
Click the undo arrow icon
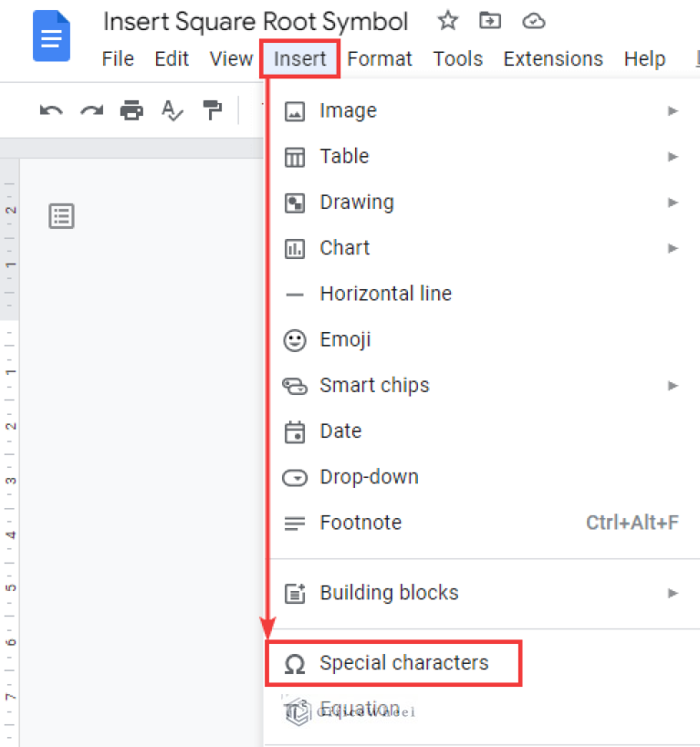(52, 111)
